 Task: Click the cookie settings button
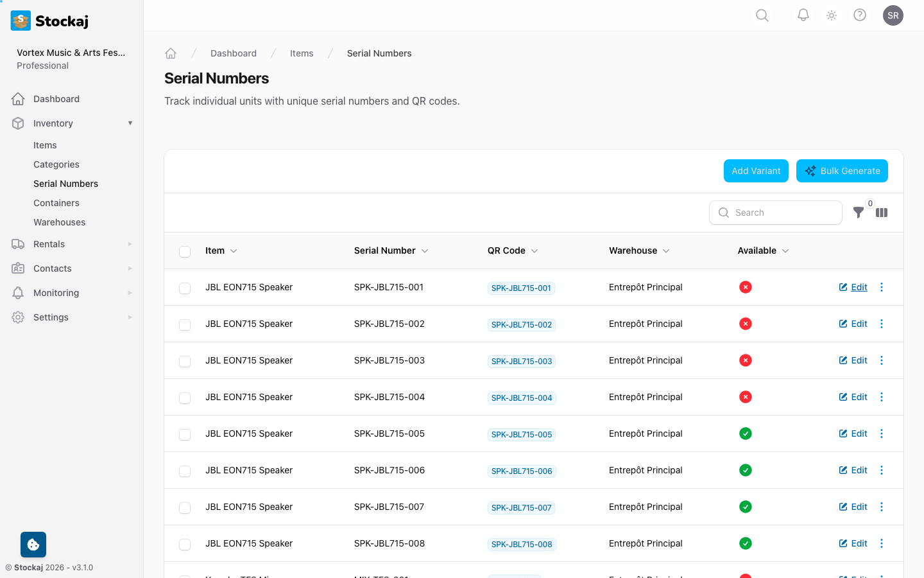(33, 545)
